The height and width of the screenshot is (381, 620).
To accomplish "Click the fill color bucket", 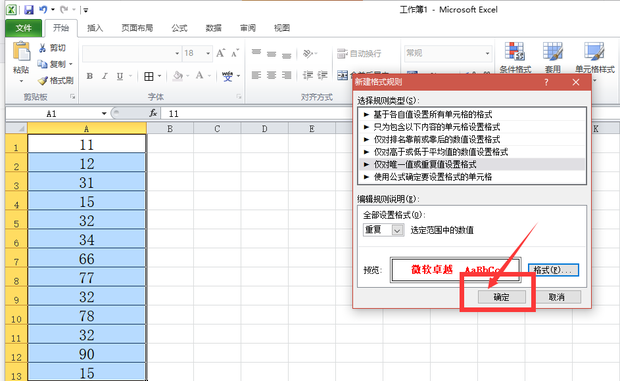I will [178, 75].
